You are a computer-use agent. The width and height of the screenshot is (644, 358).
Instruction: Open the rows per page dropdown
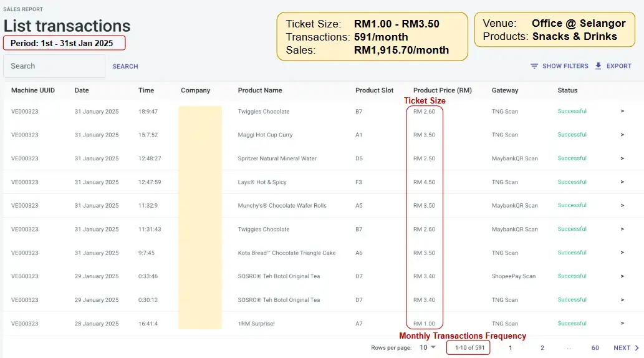pyautogui.click(x=428, y=347)
